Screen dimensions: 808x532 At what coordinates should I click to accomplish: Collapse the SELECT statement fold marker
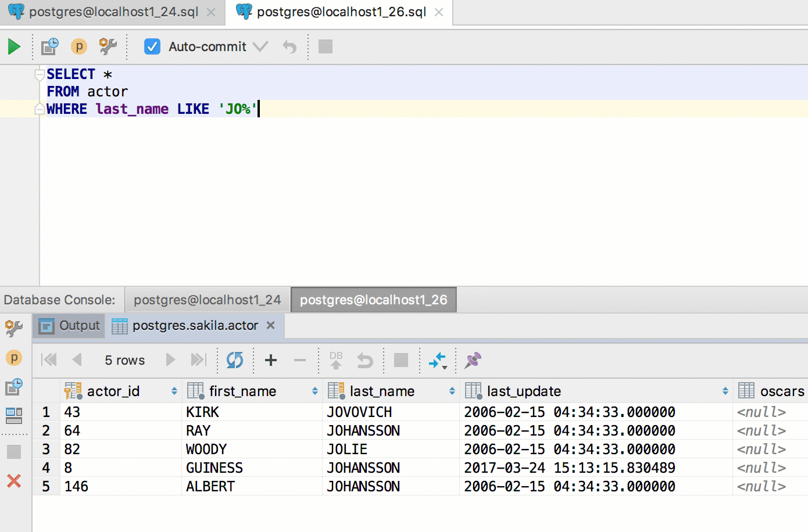click(40, 74)
